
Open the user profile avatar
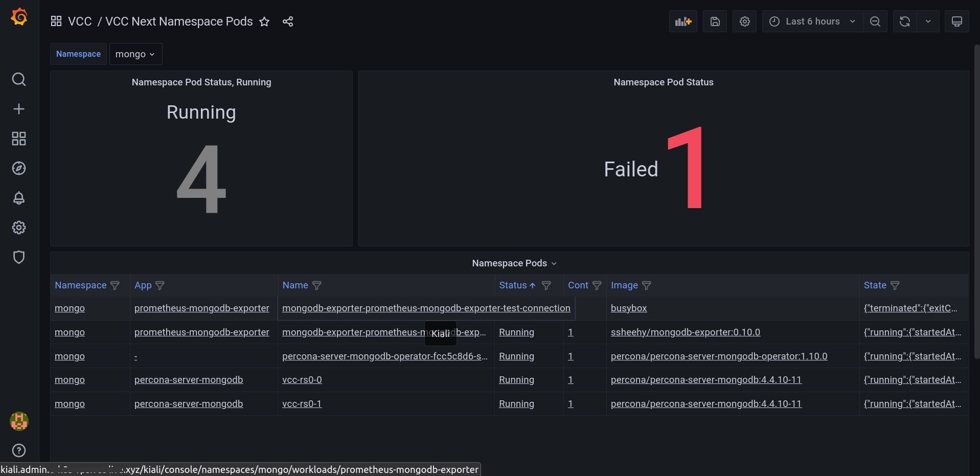point(19,421)
